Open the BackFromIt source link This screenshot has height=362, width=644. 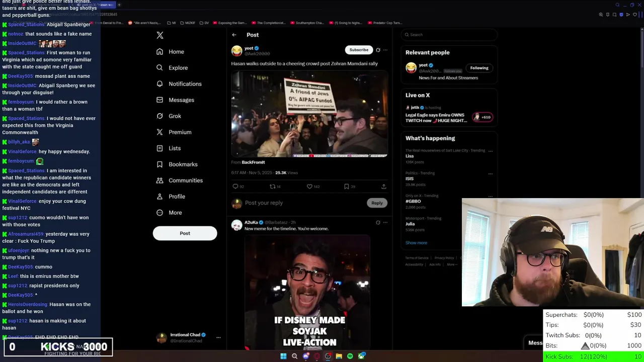coord(253,162)
